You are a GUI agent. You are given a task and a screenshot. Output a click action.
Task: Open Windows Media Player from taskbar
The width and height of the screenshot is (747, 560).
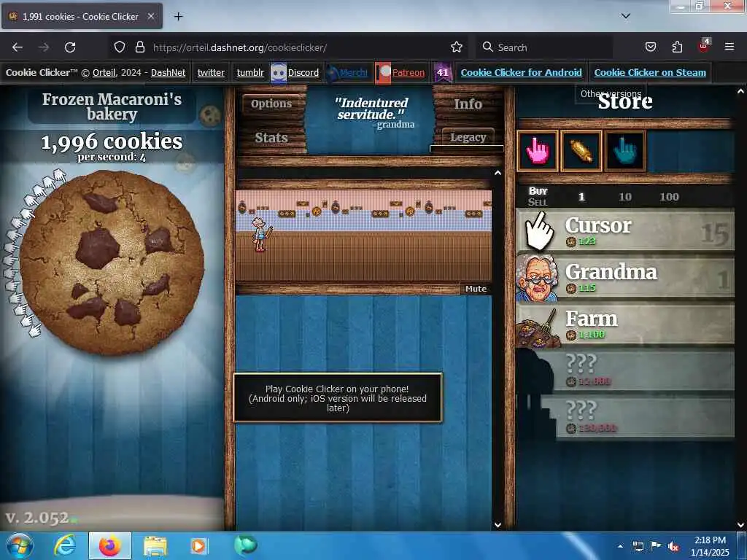coord(198,546)
